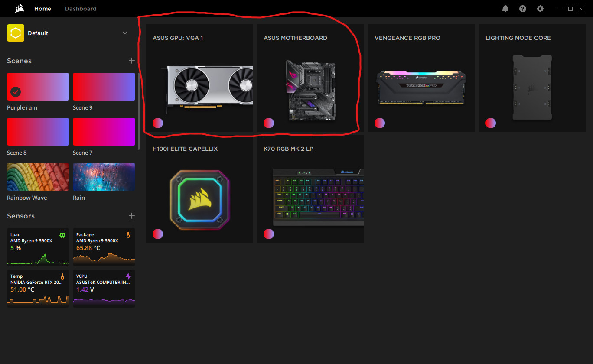Open the H100i Elite Capellix cooler image
The width and height of the screenshot is (593, 364).
pyautogui.click(x=199, y=199)
